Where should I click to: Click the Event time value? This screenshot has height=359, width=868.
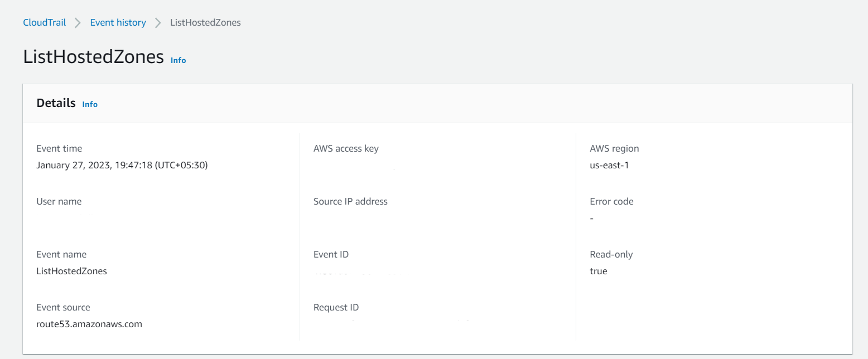click(x=122, y=164)
